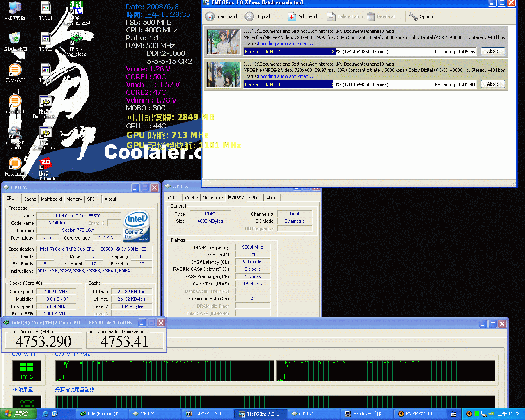Switch to Intel(R) Core(T... taskbar button
The height and width of the screenshot is (420, 525).
(x=101, y=414)
